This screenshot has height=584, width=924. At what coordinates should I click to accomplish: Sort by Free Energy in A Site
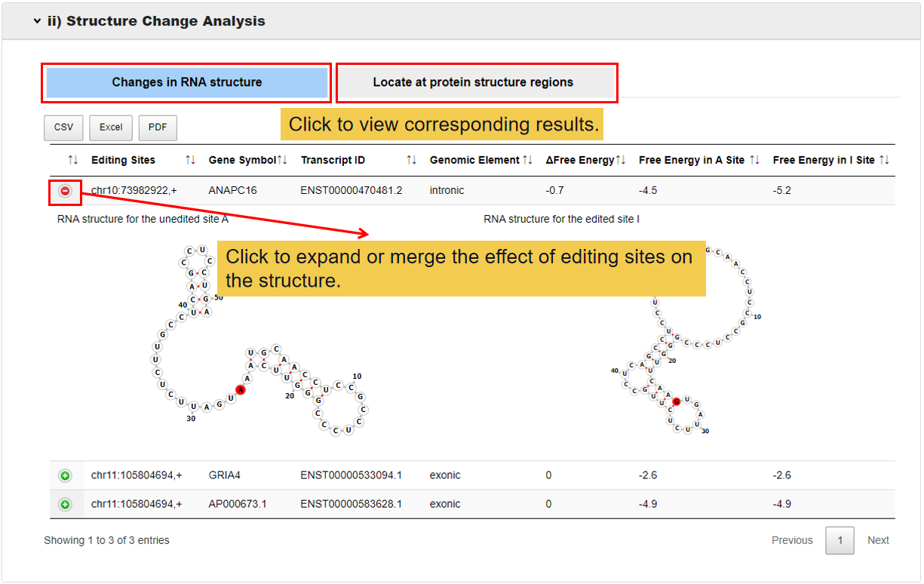[755, 160]
